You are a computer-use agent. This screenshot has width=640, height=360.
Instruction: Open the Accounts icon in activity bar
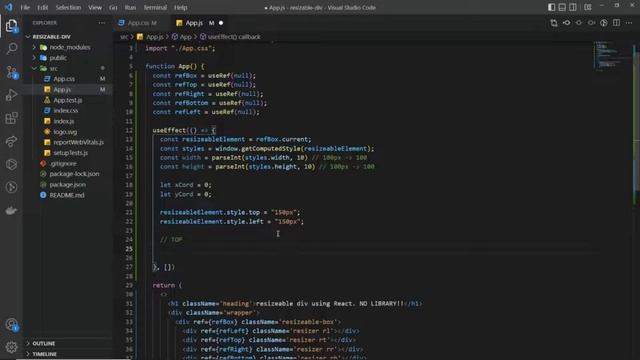click(x=11, y=325)
